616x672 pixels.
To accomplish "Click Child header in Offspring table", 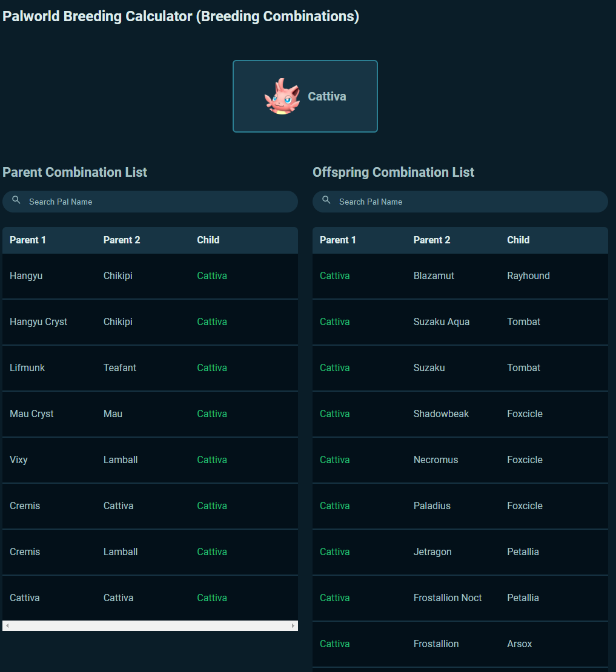I will click(x=518, y=240).
